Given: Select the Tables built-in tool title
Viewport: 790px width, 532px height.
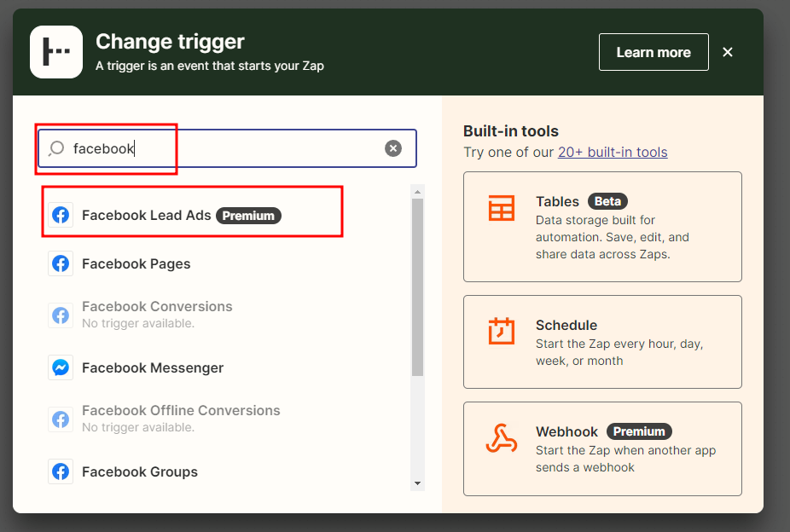Looking at the screenshot, I should [x=557, y=201].
